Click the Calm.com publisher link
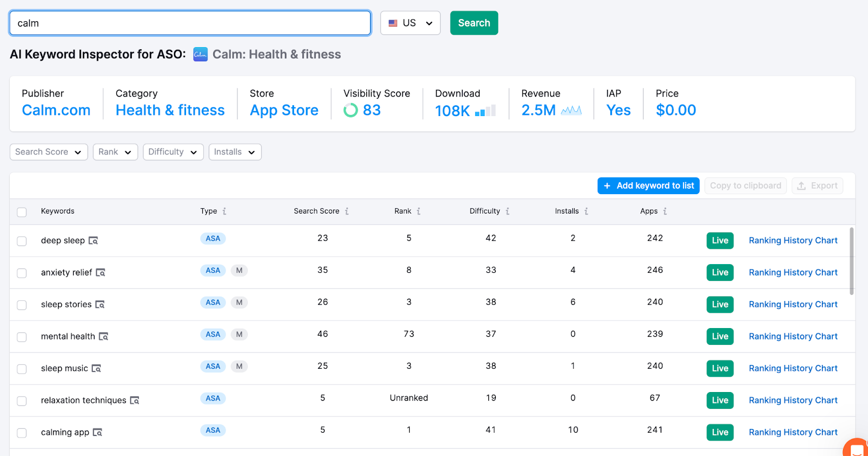 pos(56,110)
